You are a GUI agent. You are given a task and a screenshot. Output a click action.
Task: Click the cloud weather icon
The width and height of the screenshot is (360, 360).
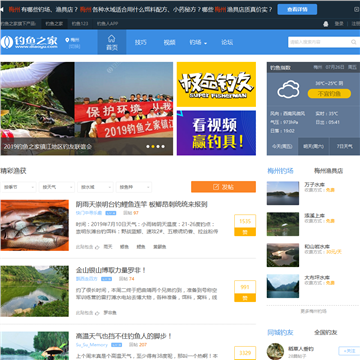(x=288, y=89)
